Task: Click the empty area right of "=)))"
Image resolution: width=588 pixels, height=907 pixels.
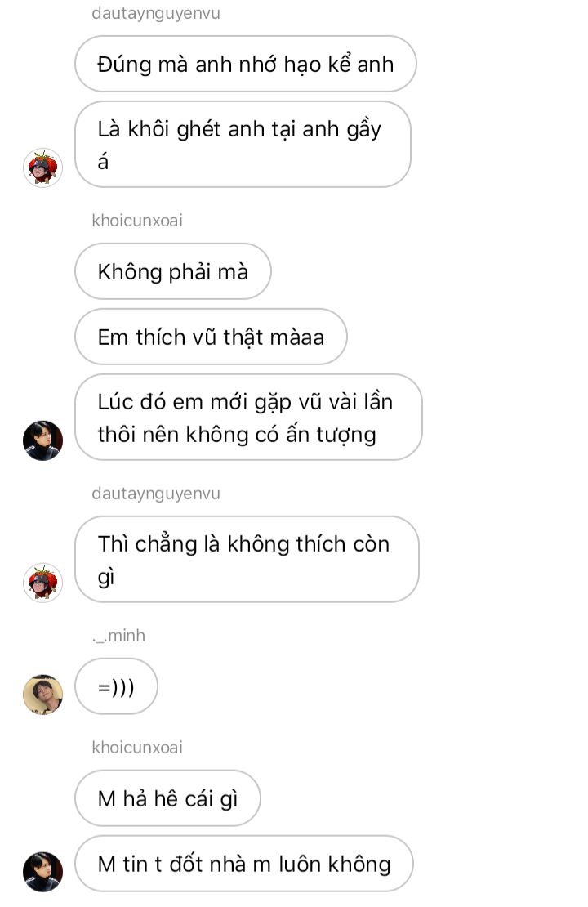Action: (370, 686)
